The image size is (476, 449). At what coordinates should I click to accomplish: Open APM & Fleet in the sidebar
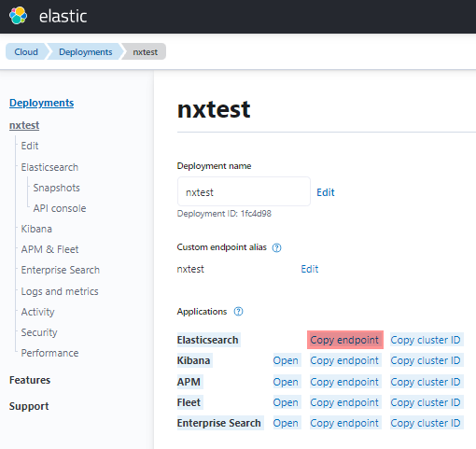pos(49,249)
